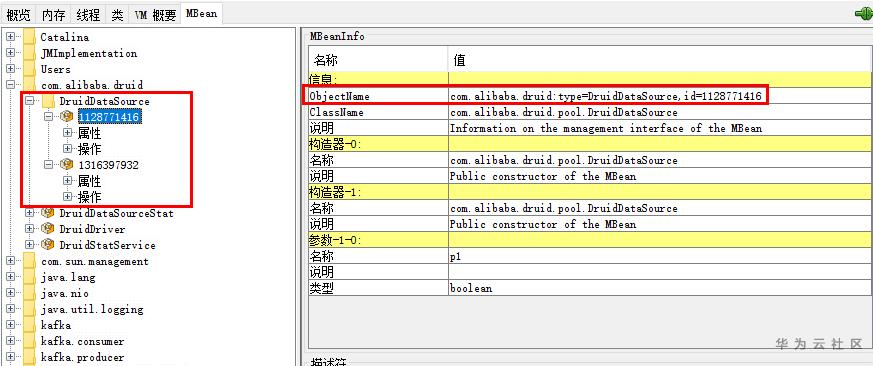
Task: Expand the kafka.producer tree node
Action: (x=11, y=357)
